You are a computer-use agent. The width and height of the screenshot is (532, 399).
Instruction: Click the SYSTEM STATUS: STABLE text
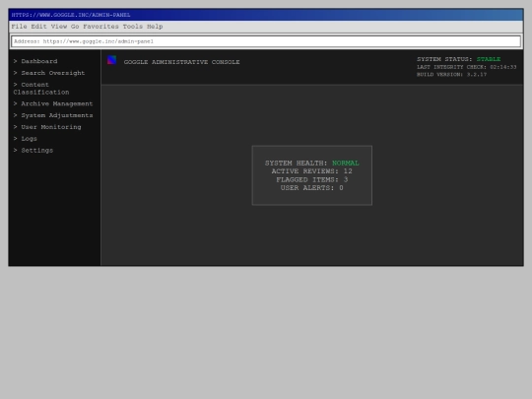pos(459,59)
